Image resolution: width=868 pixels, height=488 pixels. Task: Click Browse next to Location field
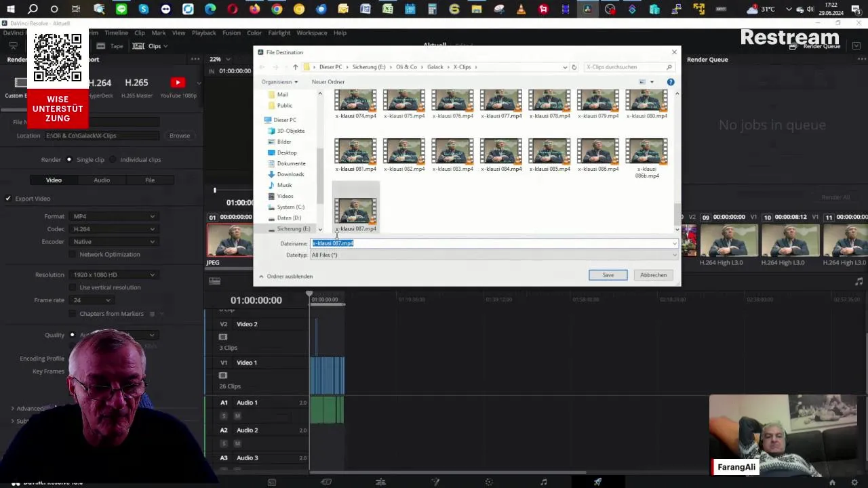tap(180, 136)
